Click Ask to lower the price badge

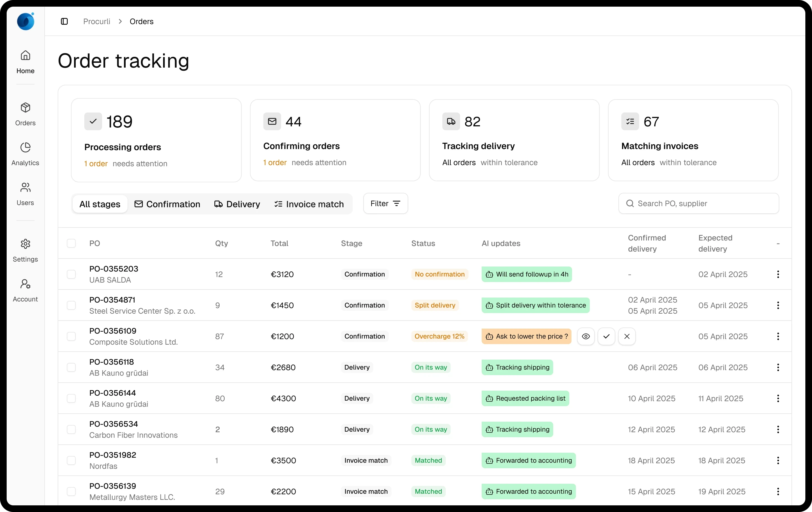[x=526, y=336]
